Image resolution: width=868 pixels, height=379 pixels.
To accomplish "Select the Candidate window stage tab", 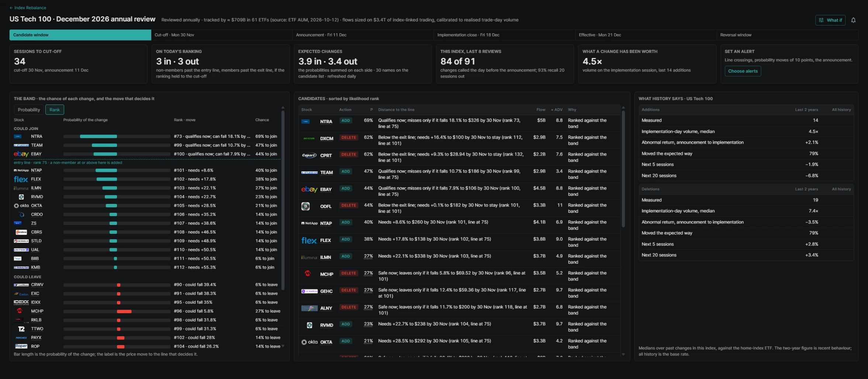I will (80, 35).
